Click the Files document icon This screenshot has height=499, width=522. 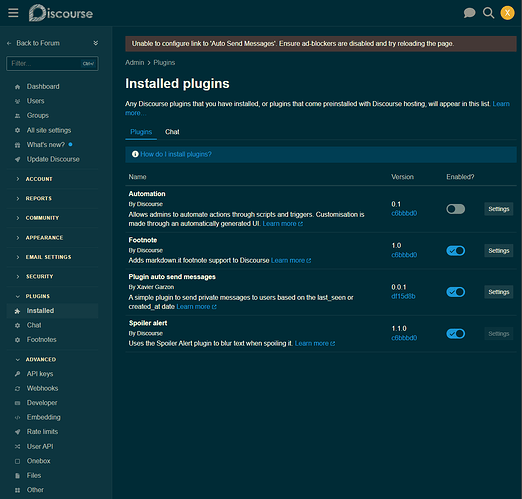18,476
